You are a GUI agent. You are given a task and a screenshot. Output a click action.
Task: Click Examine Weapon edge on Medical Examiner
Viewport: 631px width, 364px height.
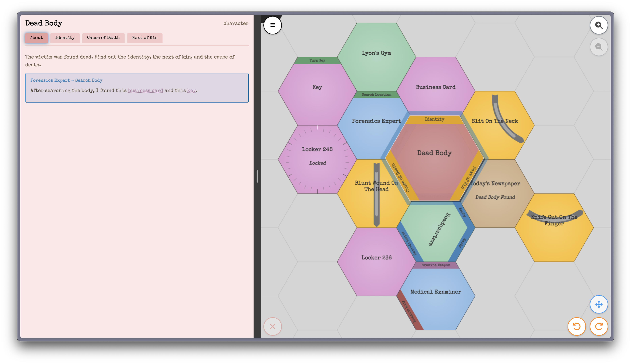point(436,265)
